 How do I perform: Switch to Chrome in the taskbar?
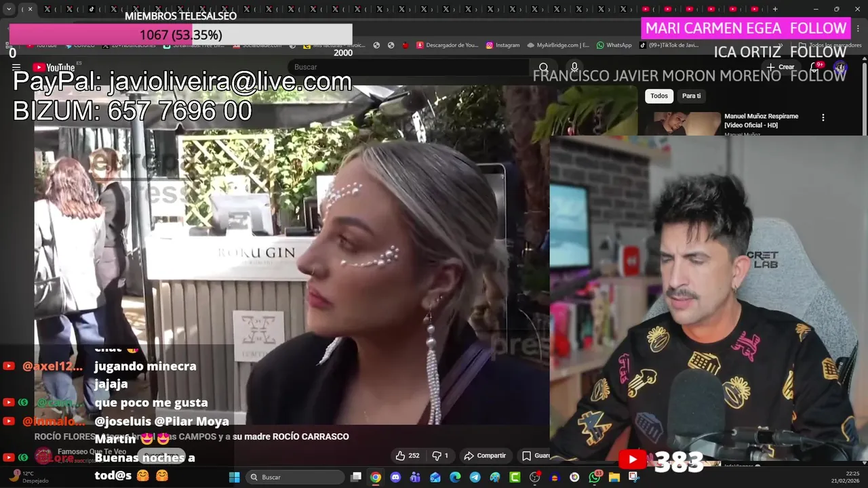coord(376,477)
